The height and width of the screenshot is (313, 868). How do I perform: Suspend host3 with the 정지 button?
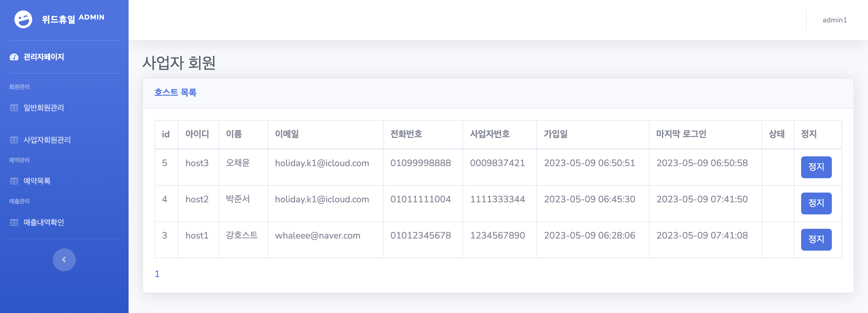click(x=816, y=167)
